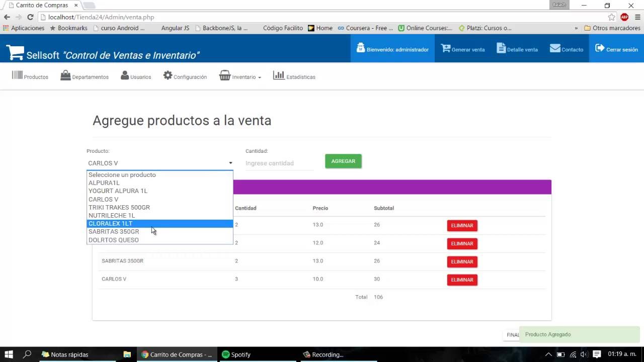This screenshot has width=644, height=362.
Task: Open the Estadísticas menu item
Action: pyautogui.click(x=294, y=76)
